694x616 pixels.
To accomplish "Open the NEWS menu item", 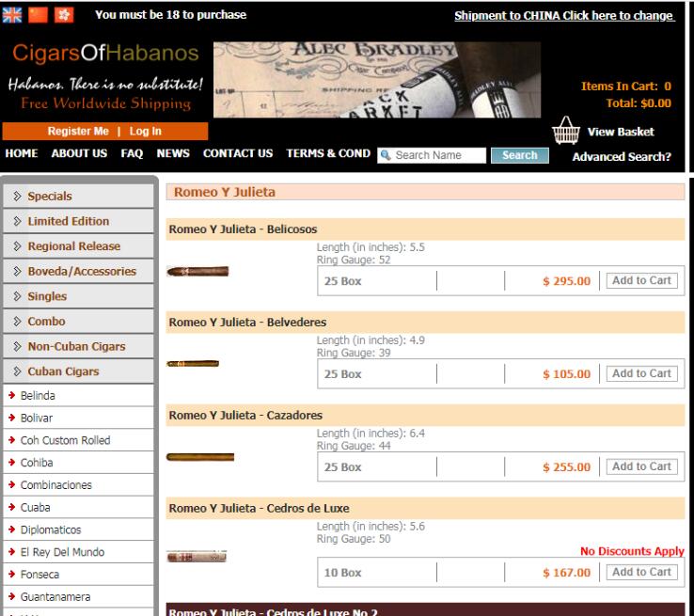I will click(x=173, y=153).
